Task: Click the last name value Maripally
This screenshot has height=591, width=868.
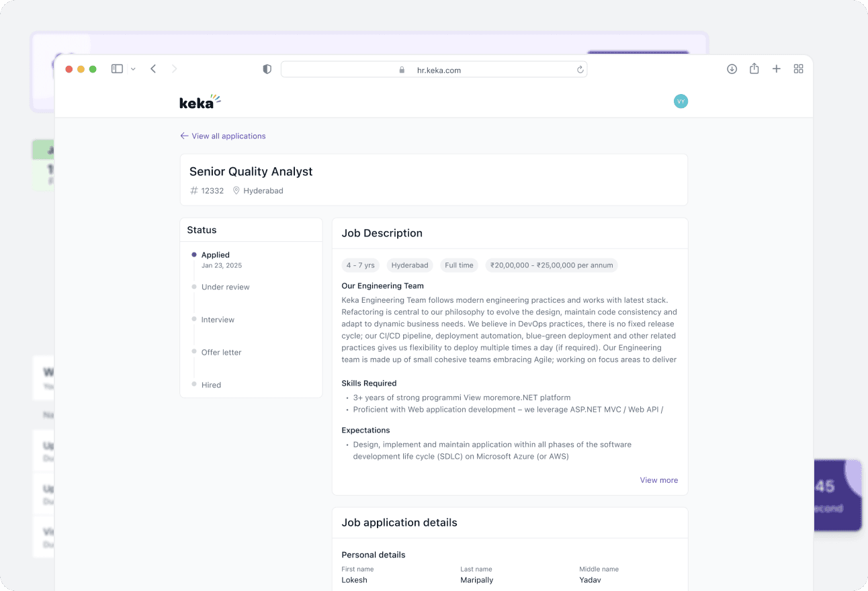Action: pos(476,580)
